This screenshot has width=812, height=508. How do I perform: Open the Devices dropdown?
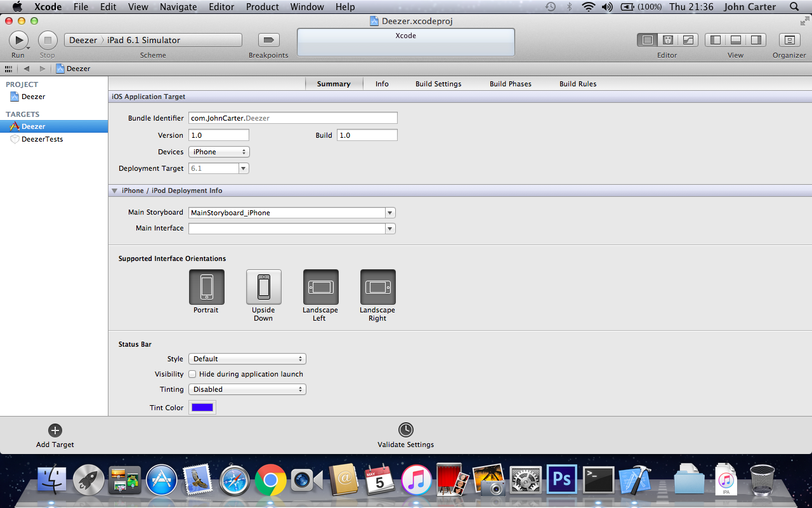click(219, 152)
